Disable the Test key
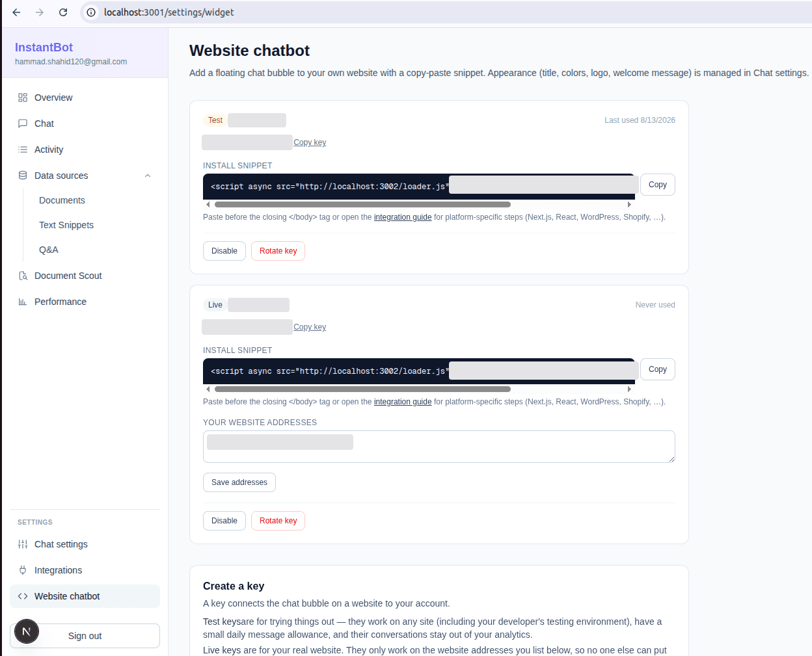 click(224, 251)
